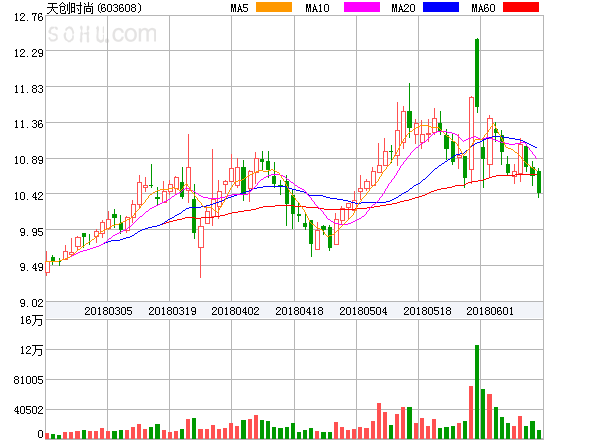Click the 81005 volume axis label
The width and height of the screenshot is (600, 440).
click(28, 380)
